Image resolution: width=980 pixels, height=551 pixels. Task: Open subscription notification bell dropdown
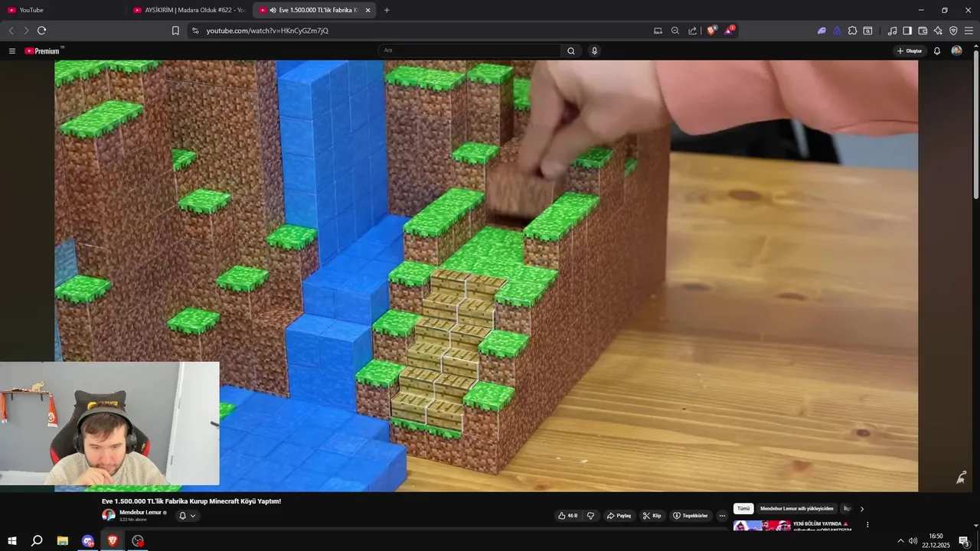point(188,516)
